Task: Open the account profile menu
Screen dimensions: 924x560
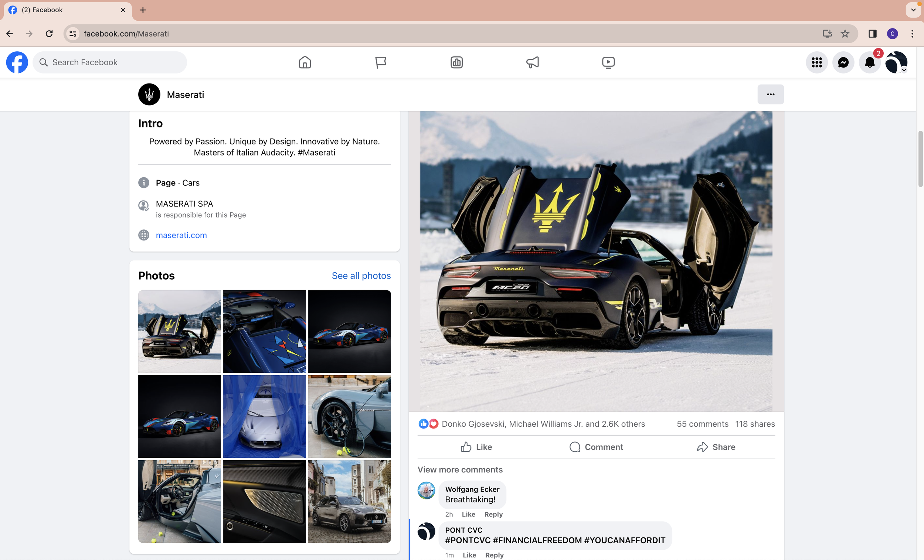Action: pyautogui.click(x=896, y=62)
